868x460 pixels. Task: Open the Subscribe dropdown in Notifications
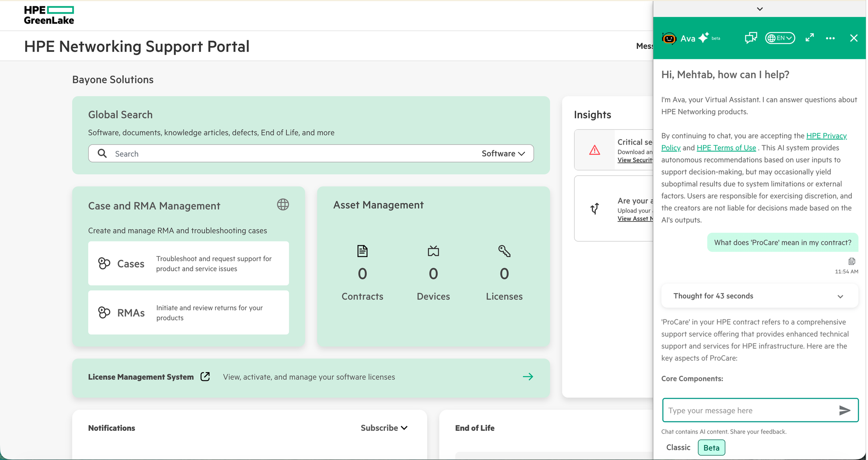click(384, 428)
